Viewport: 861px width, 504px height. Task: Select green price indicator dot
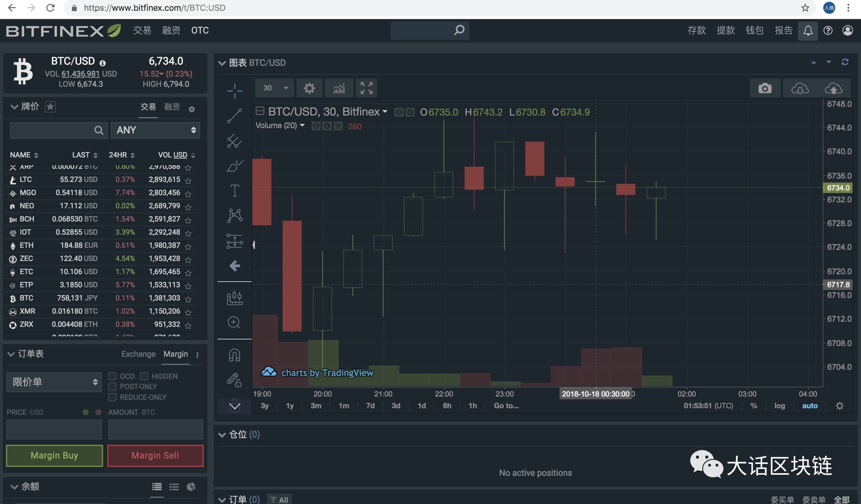86,412
